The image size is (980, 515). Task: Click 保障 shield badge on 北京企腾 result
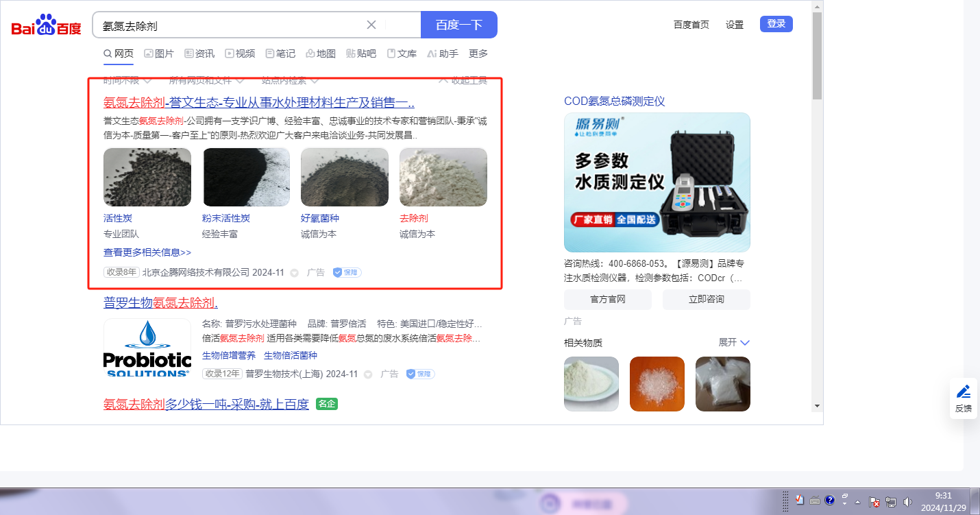click(347, 272)
